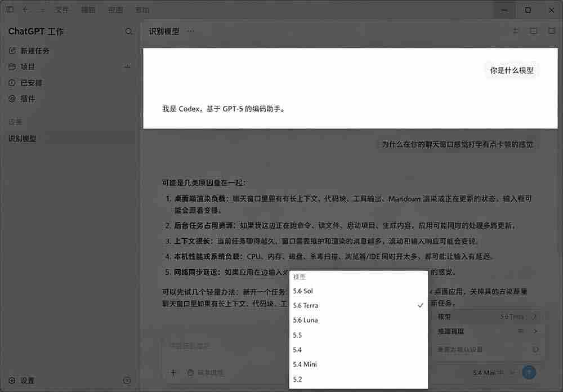Click the 新建任务 compose icon
563x392 pixels.
pos(12,51)
